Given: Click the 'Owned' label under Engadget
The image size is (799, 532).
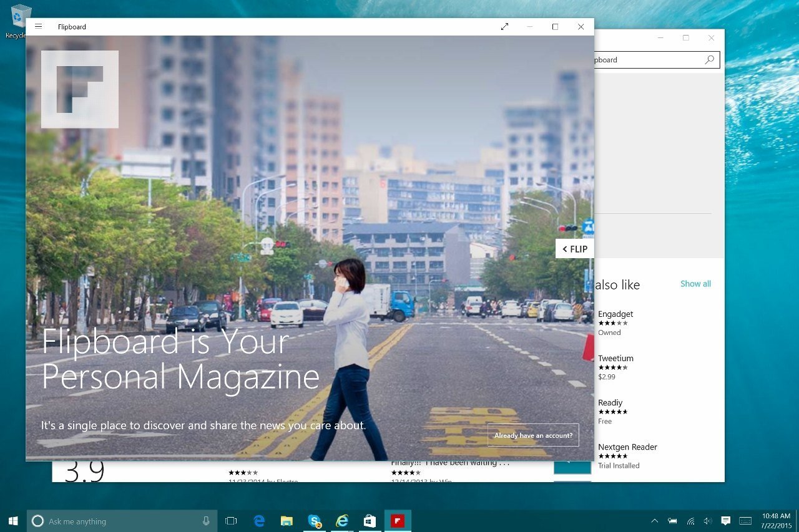Looking at the screenshot, I should coord(609,332).
